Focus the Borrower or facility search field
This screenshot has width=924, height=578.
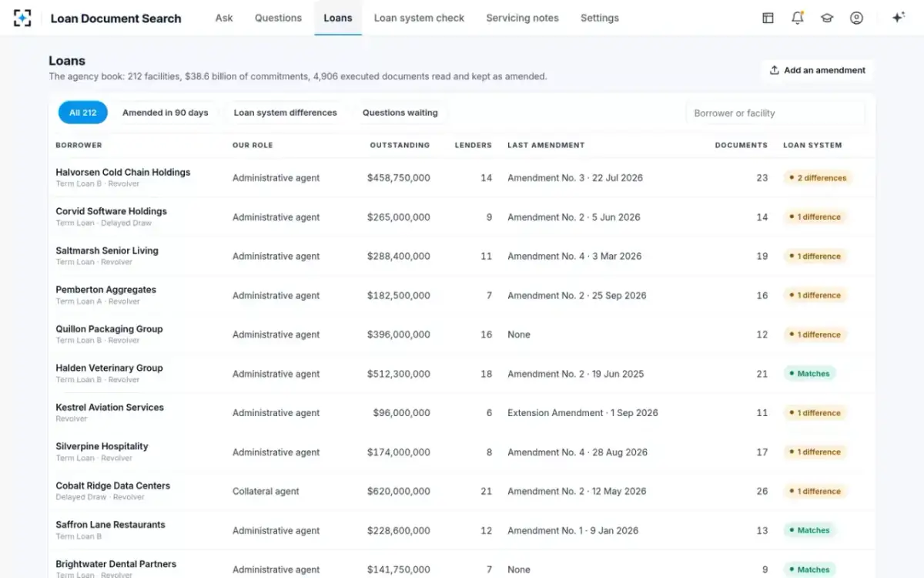775,113
